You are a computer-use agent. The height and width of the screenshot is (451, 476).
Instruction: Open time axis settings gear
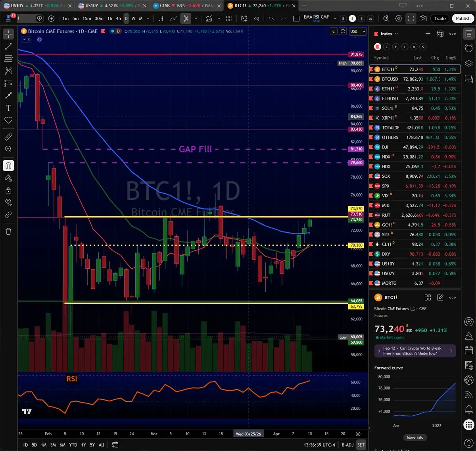coord(358,434)
